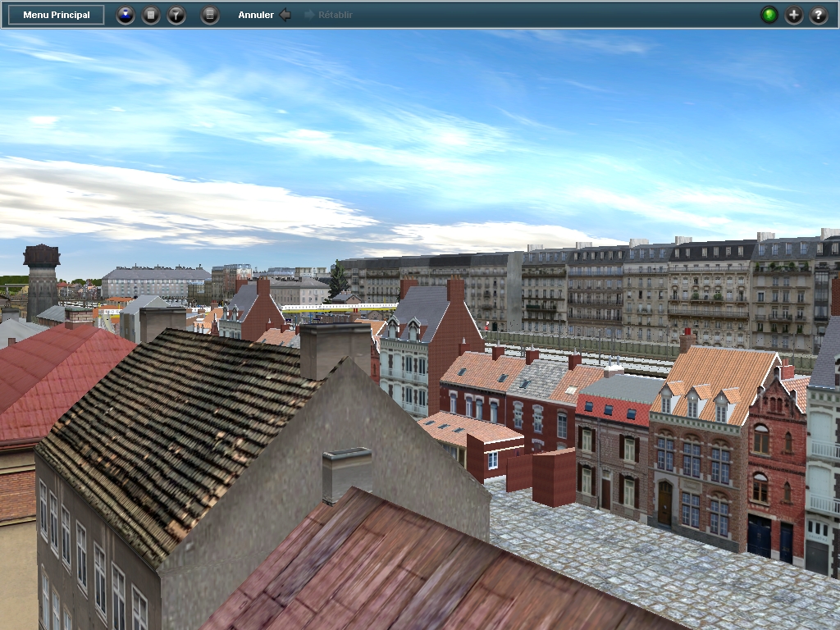Open the funnel filter icon
The image size is (840, 630).
click(176, 15)
